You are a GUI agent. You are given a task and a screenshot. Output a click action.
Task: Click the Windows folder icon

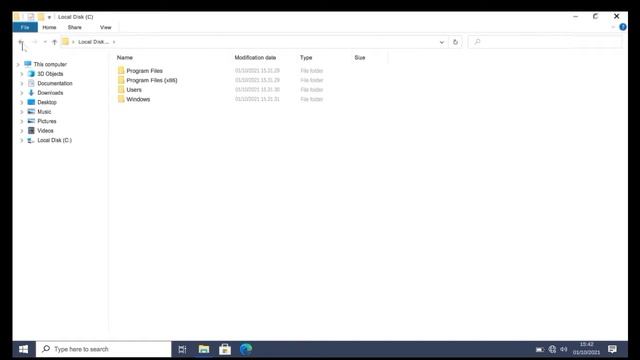121,99
